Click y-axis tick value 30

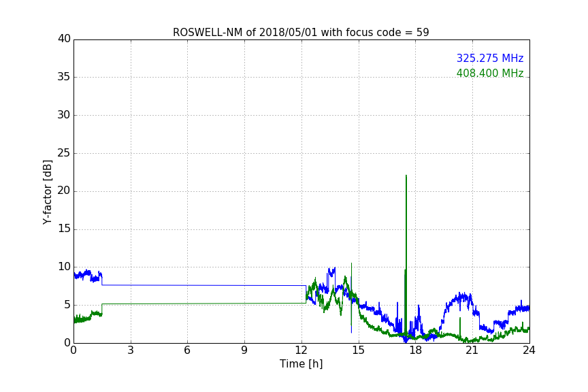tap(64, 115)
